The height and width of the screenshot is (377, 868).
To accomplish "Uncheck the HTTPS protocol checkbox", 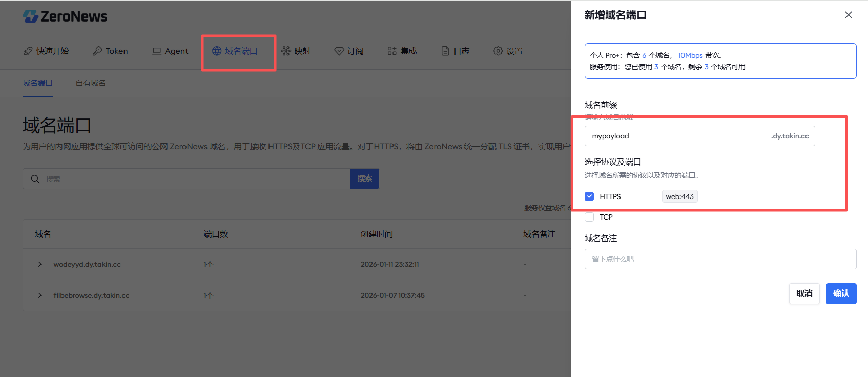I will [589, 196].
